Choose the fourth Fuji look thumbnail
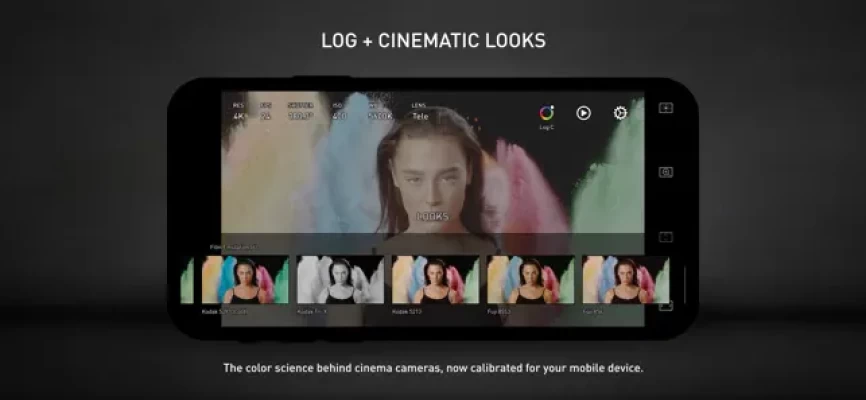This screenshot has width=866, height=400. click(530, 280)
